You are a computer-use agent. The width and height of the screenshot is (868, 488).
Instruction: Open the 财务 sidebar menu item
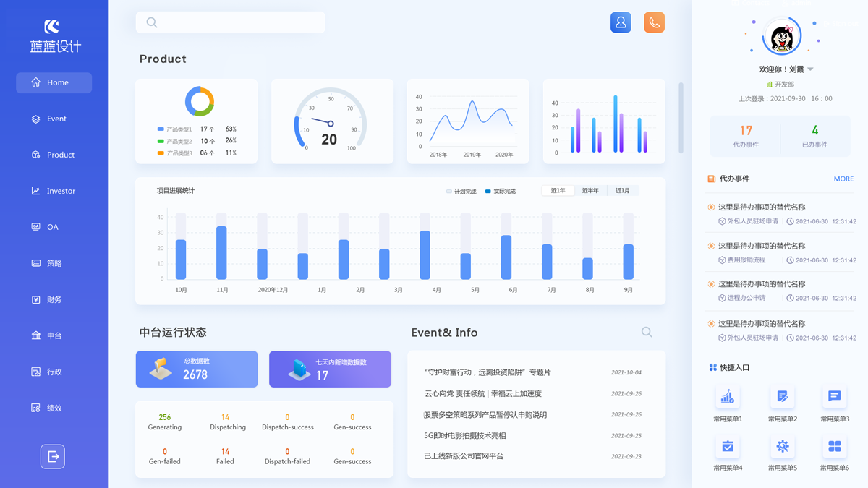pyautogui.click(x=54, y=299)
